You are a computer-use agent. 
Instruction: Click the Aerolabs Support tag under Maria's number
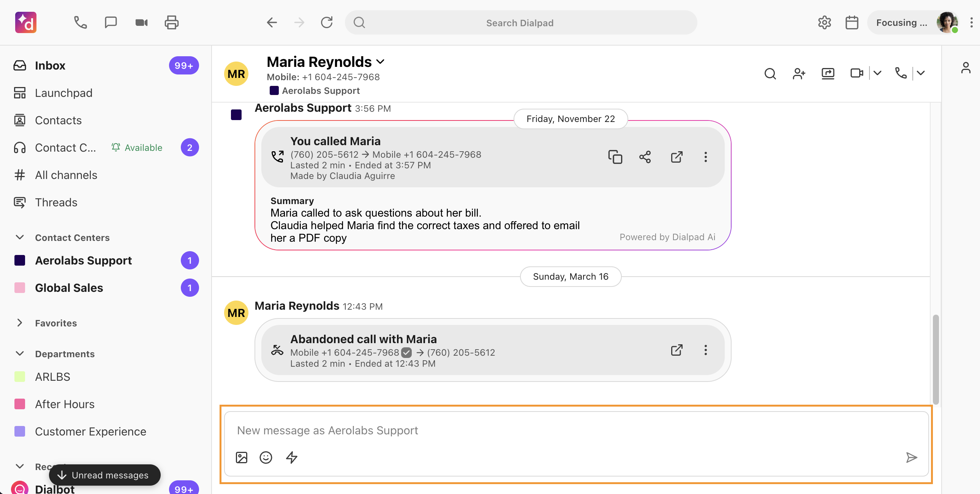tap(315, 90)
